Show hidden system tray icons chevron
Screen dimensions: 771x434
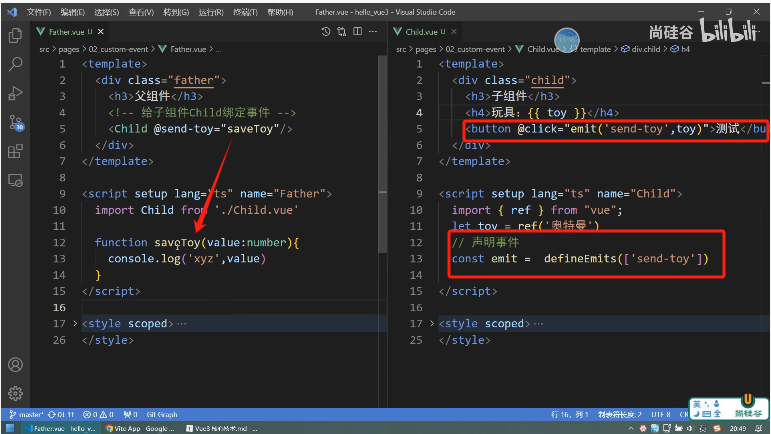coord(631,428)
